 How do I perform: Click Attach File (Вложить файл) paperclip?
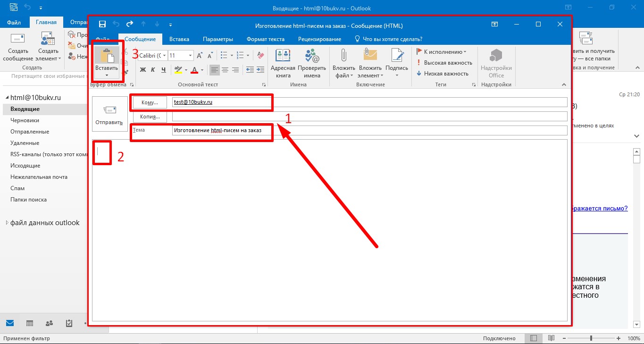tap(344, 64)
